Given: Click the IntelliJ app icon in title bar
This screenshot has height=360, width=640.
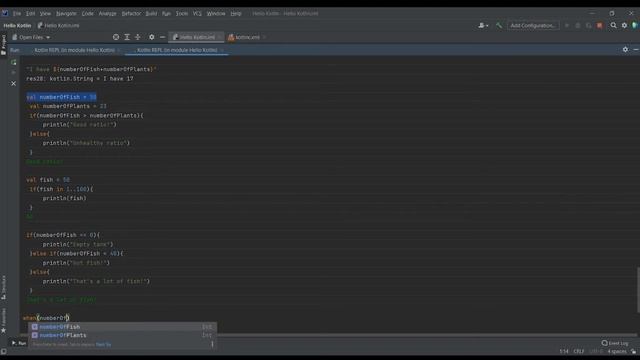Looking at the screenshot, I should (5, 13).
